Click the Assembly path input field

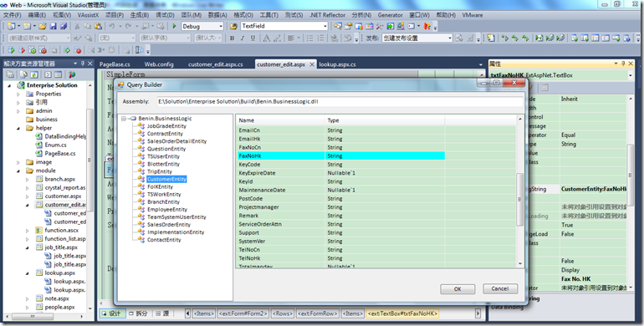point(340,101)
